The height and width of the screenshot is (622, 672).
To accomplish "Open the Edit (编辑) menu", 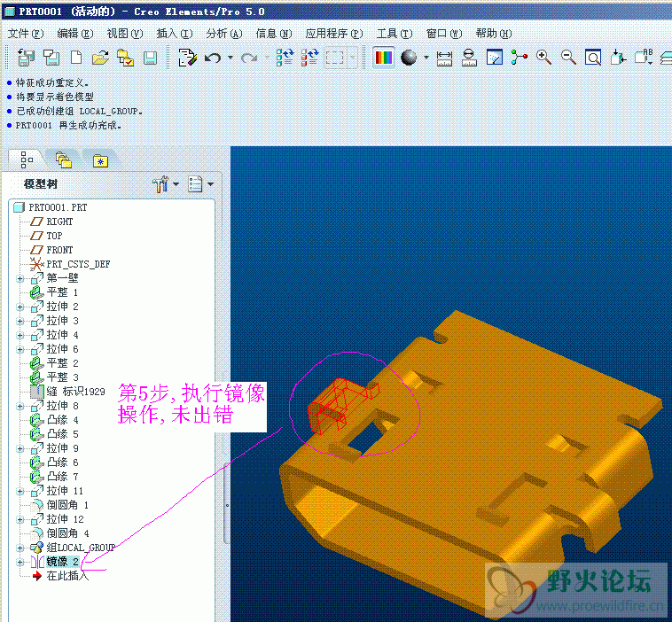I will coord(75,34).
